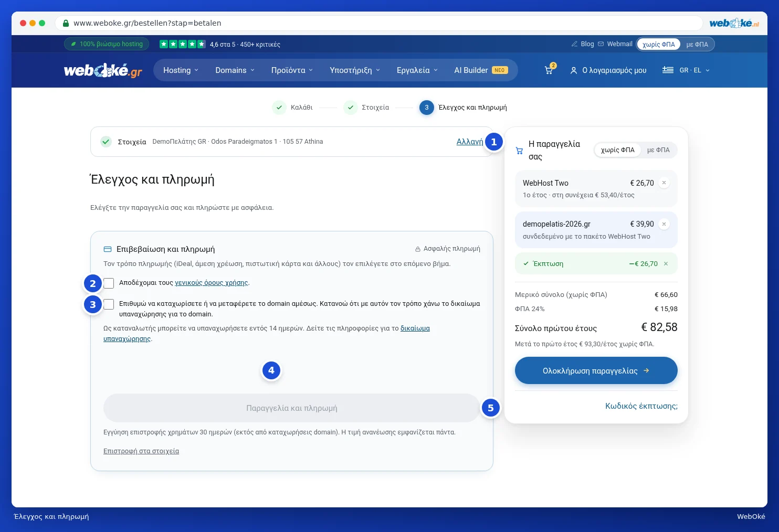Accept the γενικούς όρους χρήσης checkbox
The image size is (779, 532).
[109, 283]
